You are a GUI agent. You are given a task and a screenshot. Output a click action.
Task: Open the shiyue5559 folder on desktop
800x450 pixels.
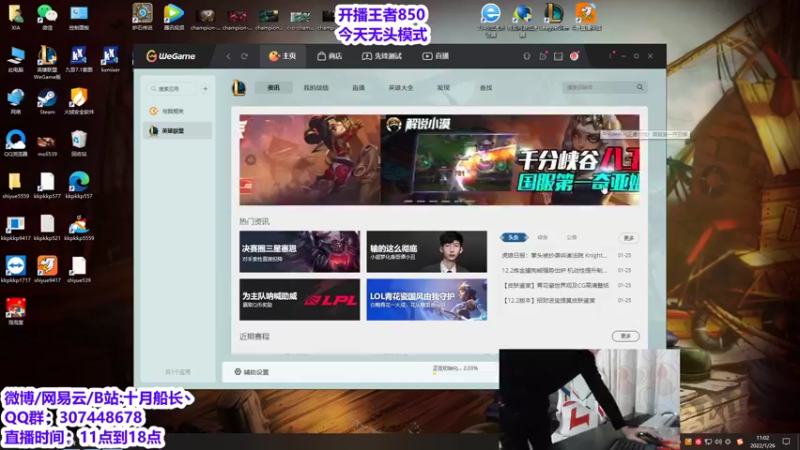(x=15, y=185)
